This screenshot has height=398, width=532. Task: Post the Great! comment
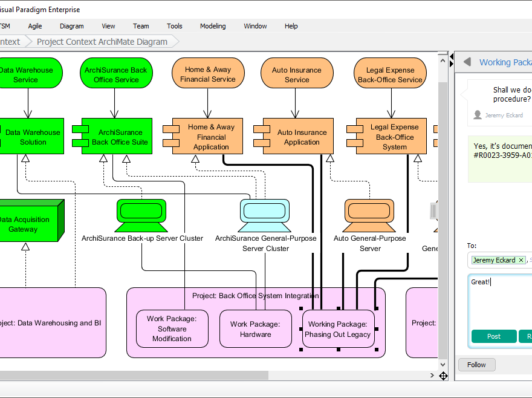[x=493, y=336]
